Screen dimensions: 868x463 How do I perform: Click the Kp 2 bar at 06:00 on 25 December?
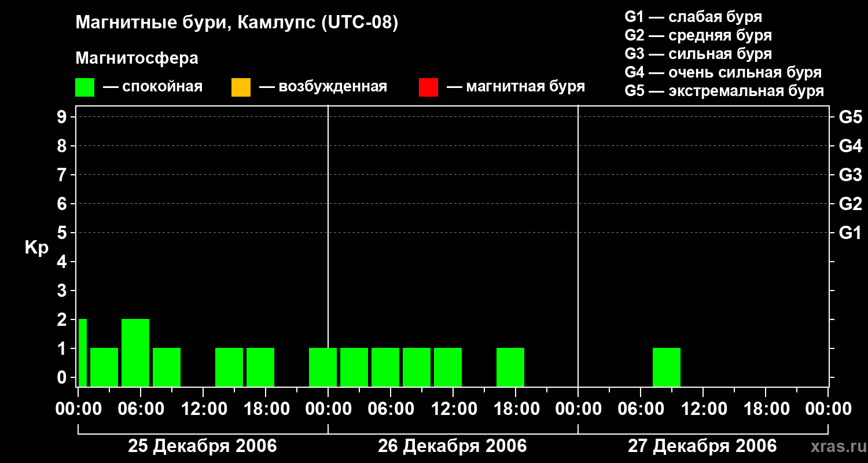pyautogui.click(x=135, y=352)
